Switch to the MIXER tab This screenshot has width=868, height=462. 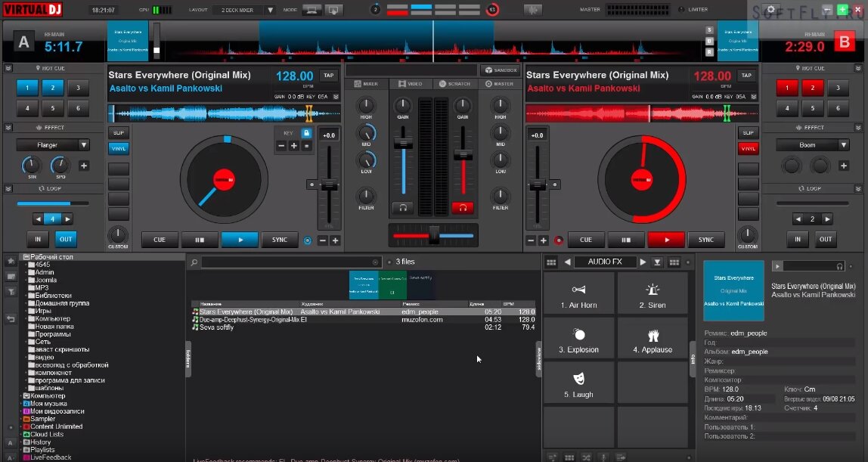tap(366, 83)
